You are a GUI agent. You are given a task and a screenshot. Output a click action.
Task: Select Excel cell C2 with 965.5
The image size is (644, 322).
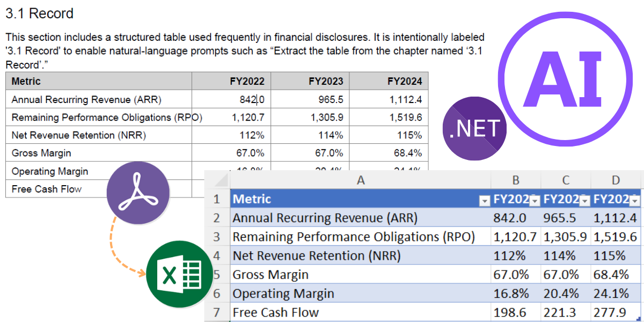click(566, 218)
